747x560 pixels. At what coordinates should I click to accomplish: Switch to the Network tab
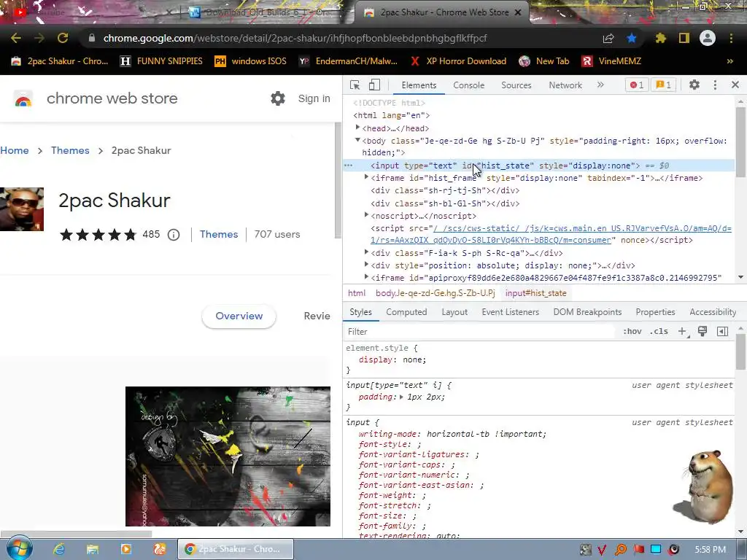[x=565, y=85]
